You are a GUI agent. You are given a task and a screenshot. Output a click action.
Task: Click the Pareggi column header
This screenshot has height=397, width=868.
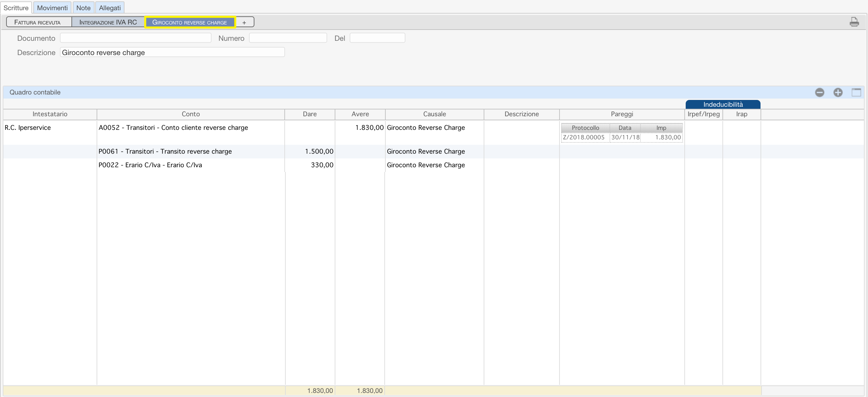622,114
